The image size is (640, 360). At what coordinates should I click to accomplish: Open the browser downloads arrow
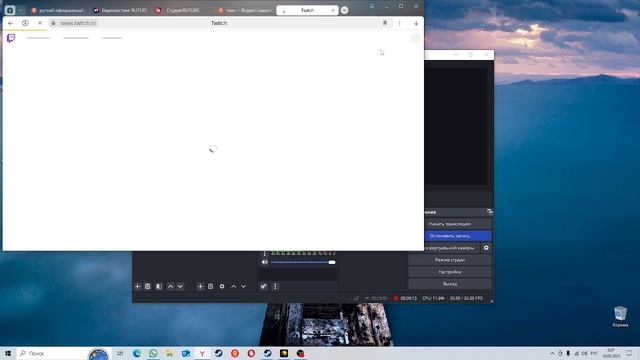click(416, 23)
